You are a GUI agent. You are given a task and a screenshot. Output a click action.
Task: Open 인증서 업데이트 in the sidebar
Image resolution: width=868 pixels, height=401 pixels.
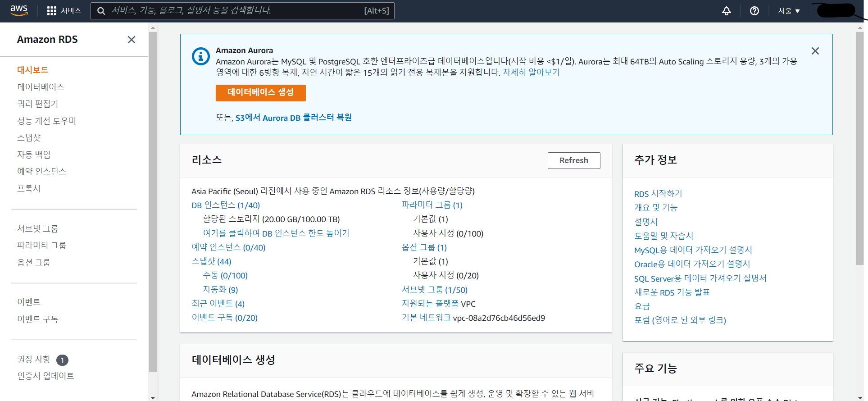pos(45,376)
